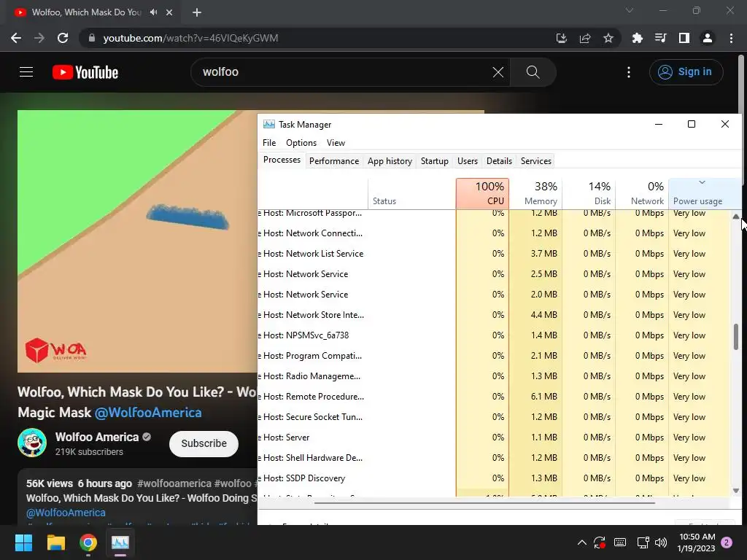Open Task Manager File menu

pos(269,143)
